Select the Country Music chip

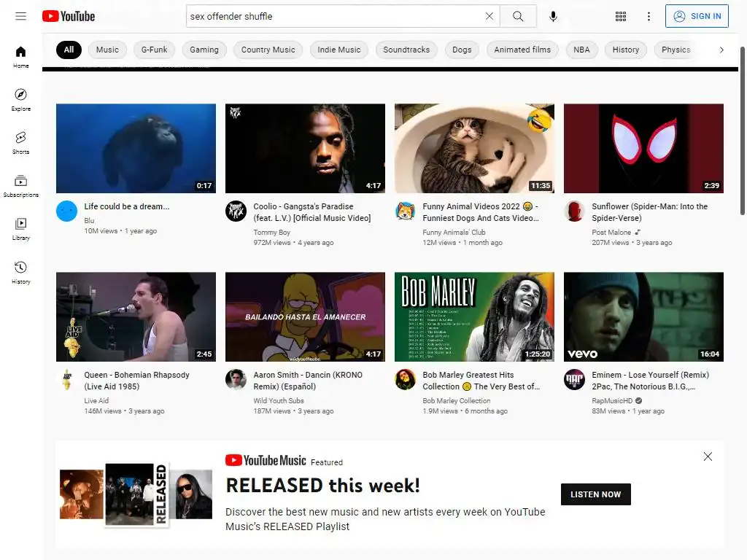point(268,50)
